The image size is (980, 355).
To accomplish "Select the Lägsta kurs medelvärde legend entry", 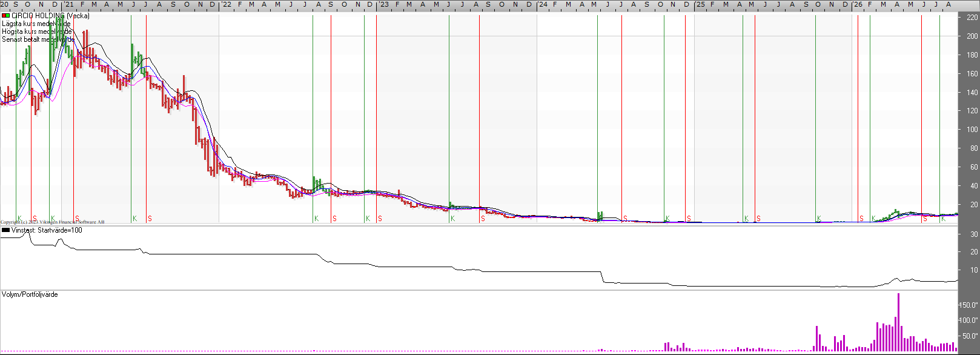I will [x=36, y=24].
